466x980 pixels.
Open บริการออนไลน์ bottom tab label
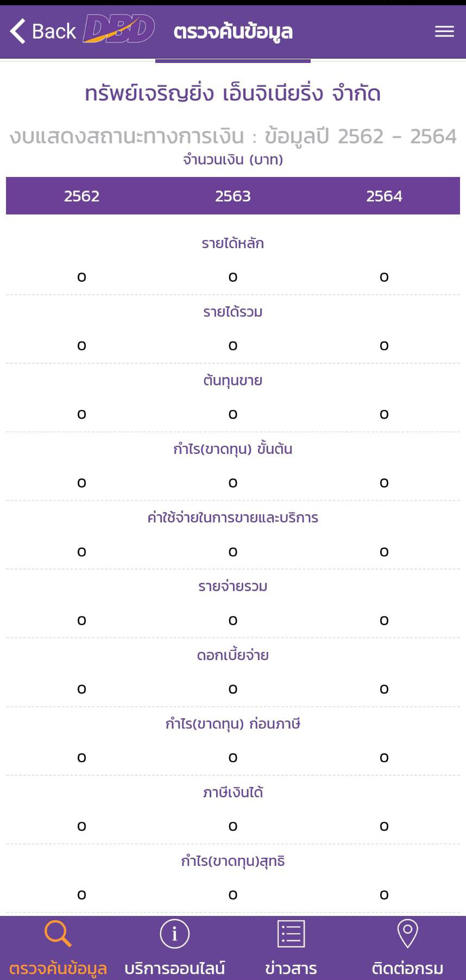(x=174, y=968)
